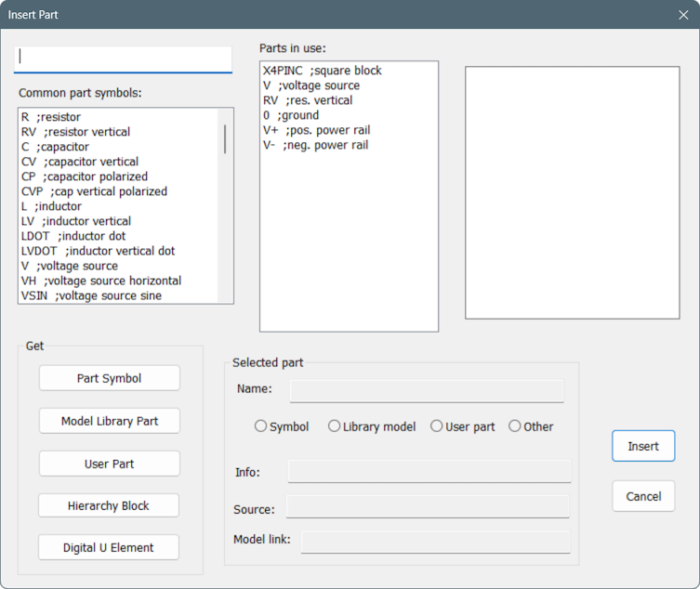The image size is (700, 589).
Task: Cancel the Insert Part dialog
Action: pyautogui.click(x=643, y=496)
